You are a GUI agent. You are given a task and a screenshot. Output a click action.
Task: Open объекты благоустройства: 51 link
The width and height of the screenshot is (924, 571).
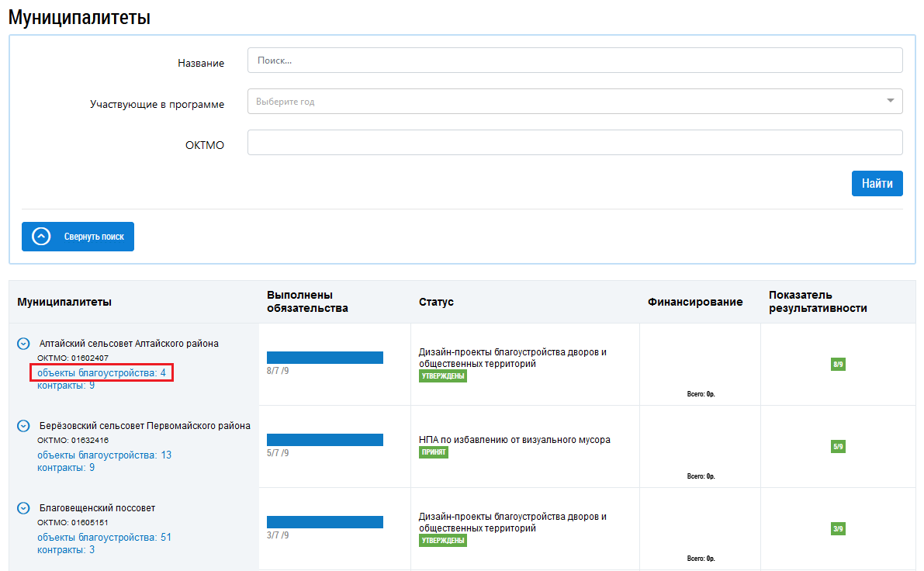click(x=104, y=538)
